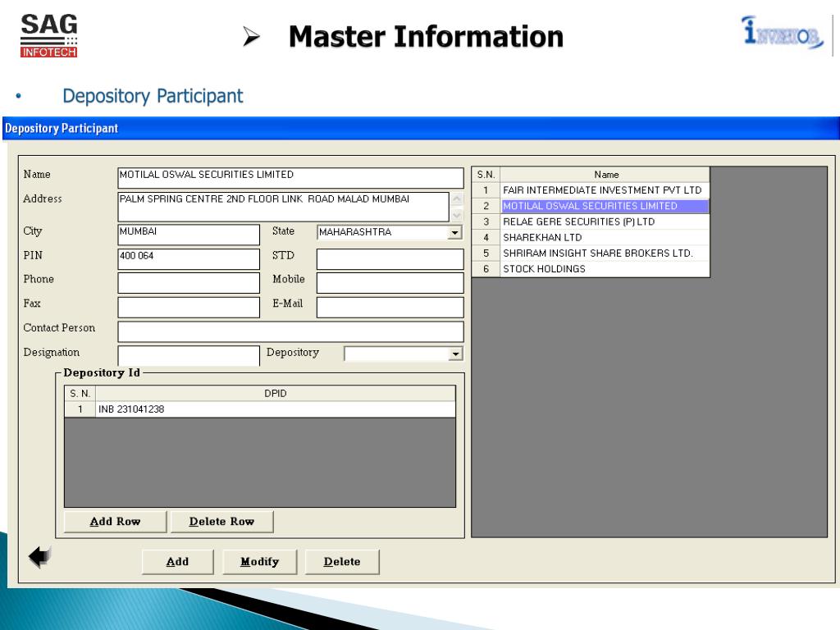Viewport: 840px width, 630px height.
Task: Click the Name column header in list
Action: coord(605,175)
